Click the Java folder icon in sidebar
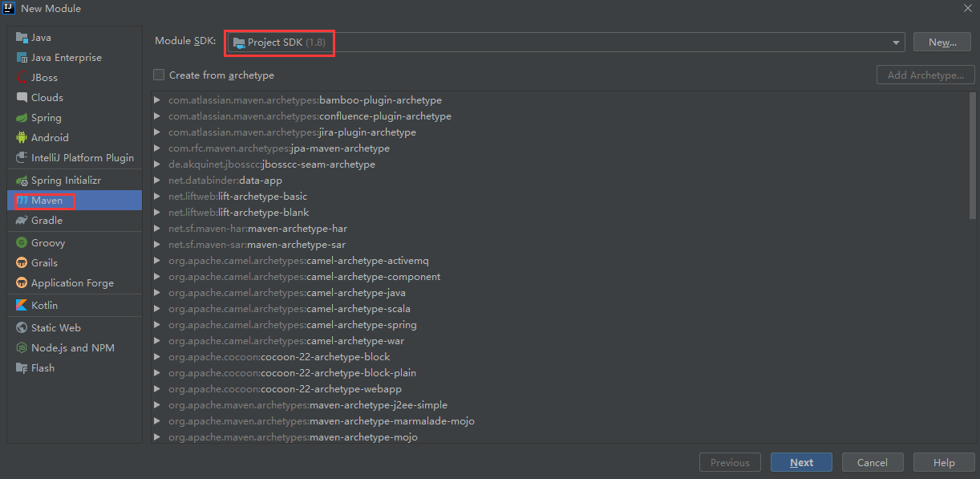The image size is (980, 479). pyautogui.click(x=22, y=38)
